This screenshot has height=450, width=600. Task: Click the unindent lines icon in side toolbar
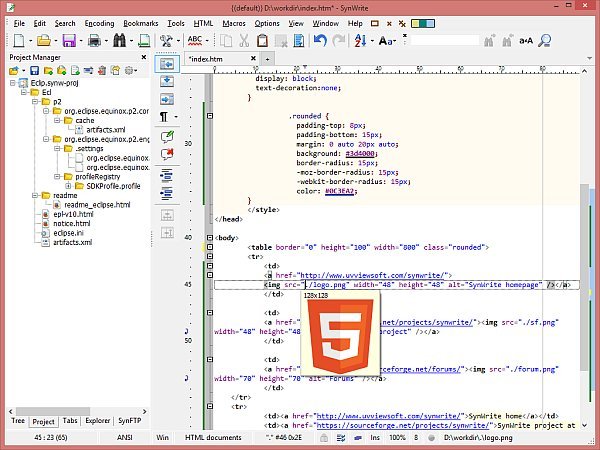tap(167, 194)
